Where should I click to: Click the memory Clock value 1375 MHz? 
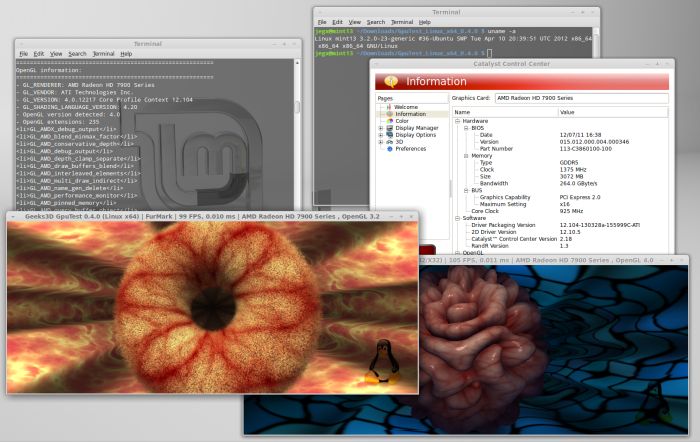coord(573,170)
